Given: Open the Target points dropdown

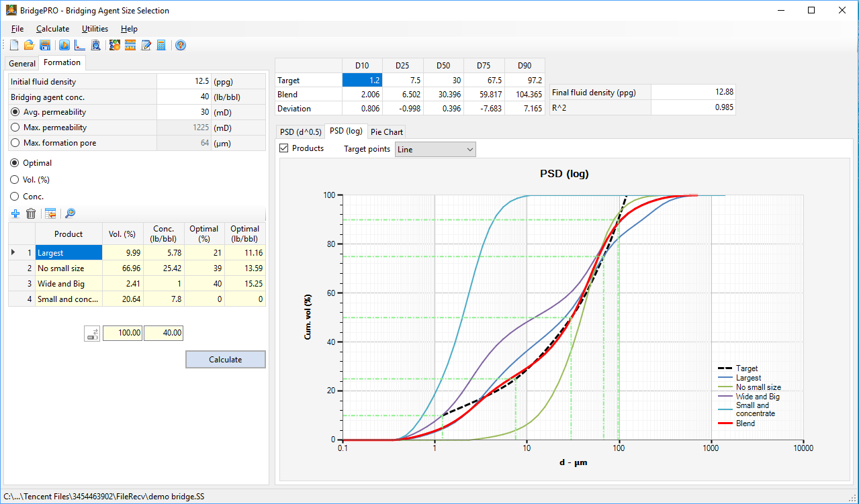Looking at the screenshot, I should [x=435, y=150].
